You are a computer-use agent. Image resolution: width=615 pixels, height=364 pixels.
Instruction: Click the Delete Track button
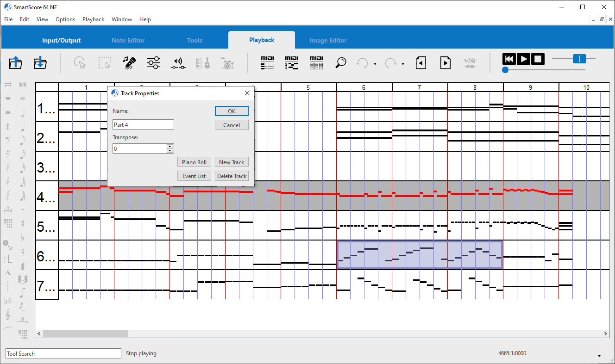point(232,176)
